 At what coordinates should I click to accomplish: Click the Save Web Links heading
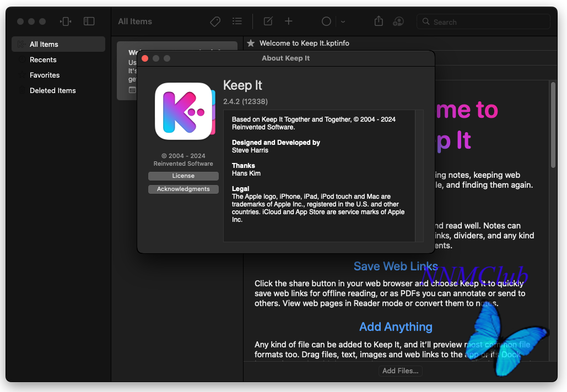click(396, 266)
